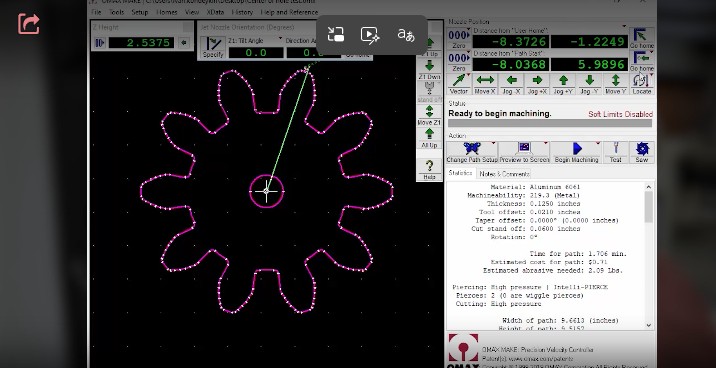Viewport: 716px width, 368px height.
Task: Click the Vector move tool
Action: (459, 84)
